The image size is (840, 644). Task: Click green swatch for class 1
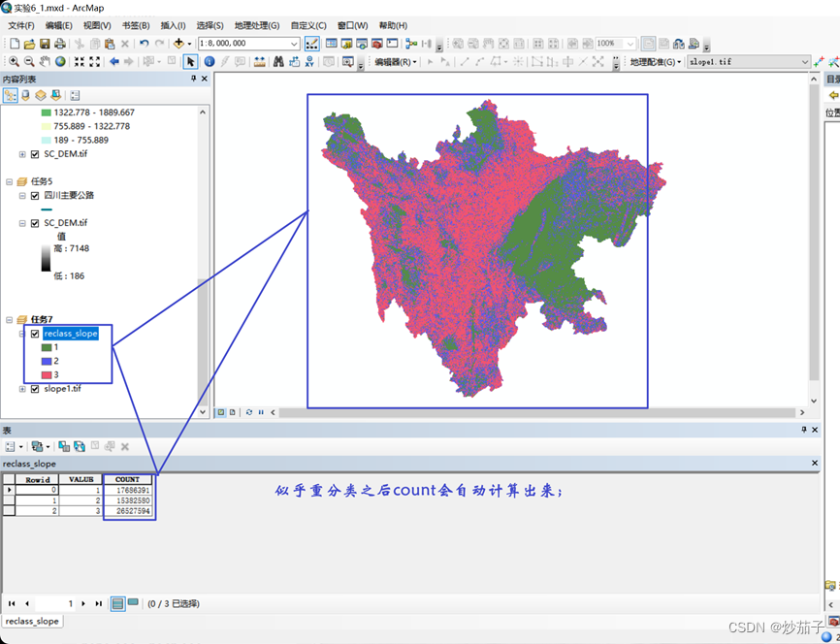tap(47, 348)
